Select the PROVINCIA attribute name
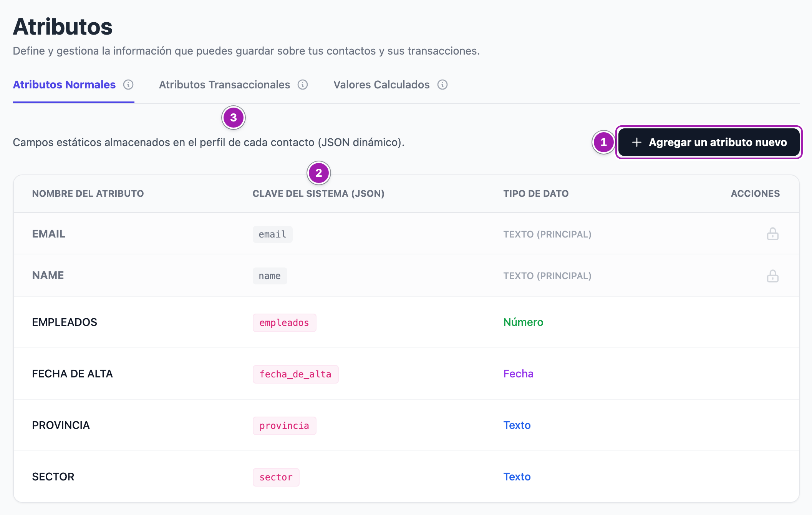 pos(61,425)
